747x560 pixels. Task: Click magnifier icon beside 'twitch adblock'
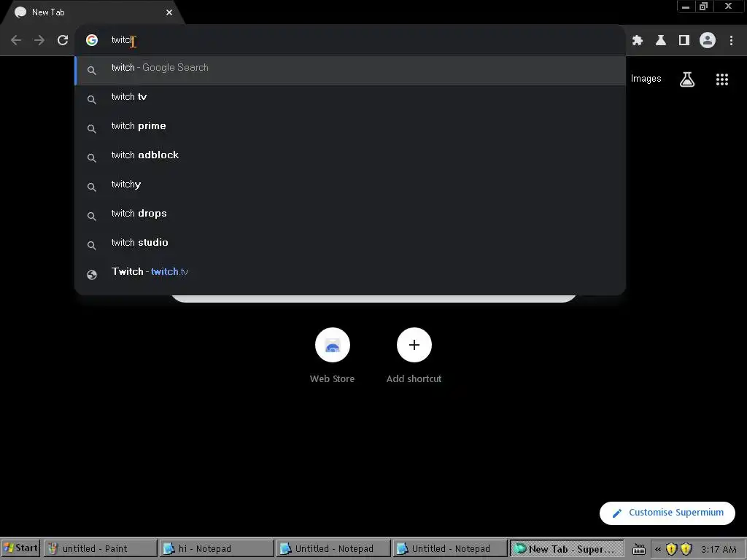pos(92,158)
